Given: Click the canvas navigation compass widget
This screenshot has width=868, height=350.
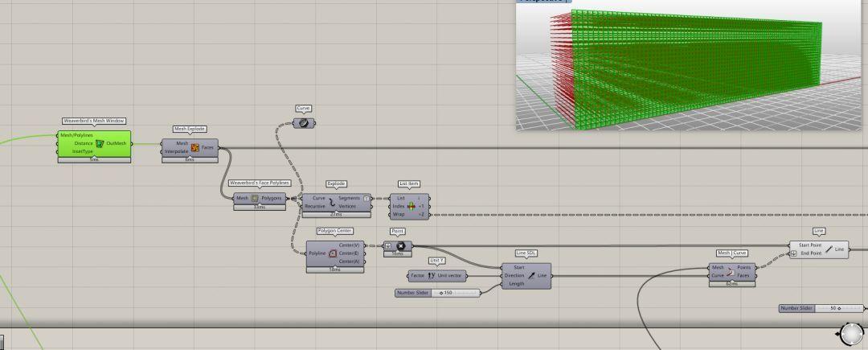Looking at the screenshot, I should click(851, 334).
